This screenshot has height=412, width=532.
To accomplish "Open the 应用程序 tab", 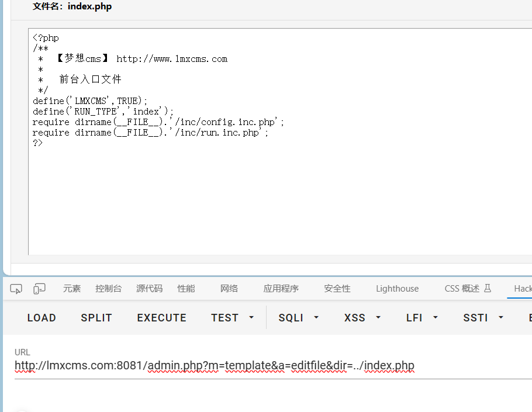I will point(281,289).
